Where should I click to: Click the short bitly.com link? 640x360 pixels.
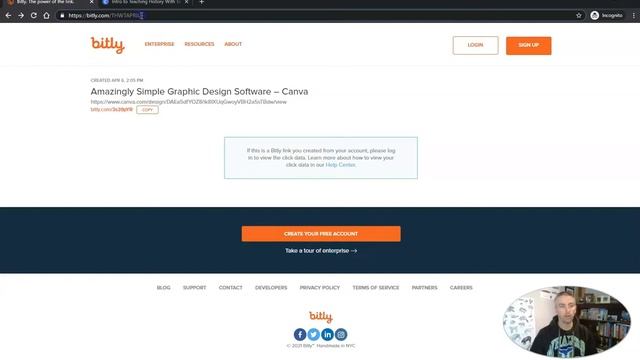point(112,109)
